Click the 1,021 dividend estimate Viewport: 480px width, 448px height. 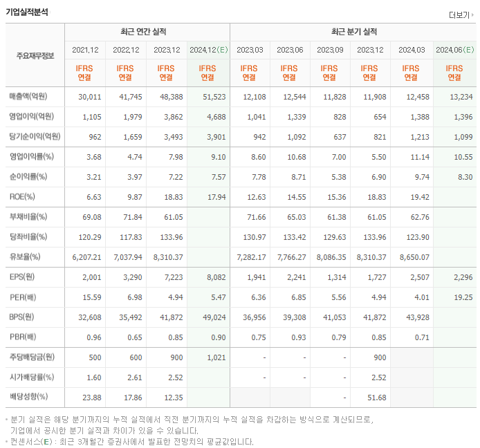[216, 357]
